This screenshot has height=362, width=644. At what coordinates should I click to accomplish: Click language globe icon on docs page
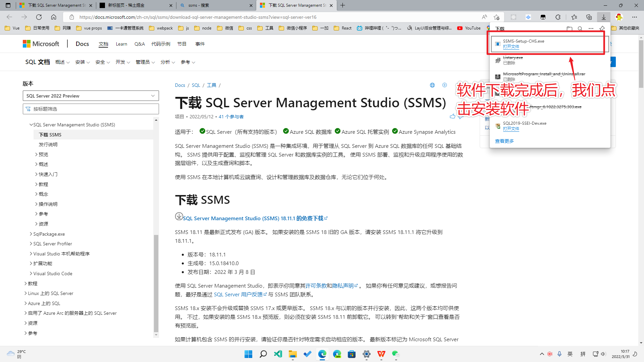[432, 85]
